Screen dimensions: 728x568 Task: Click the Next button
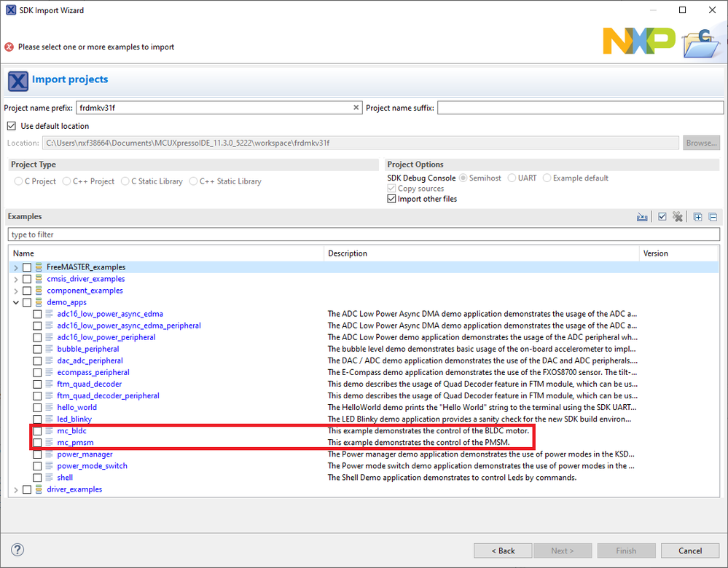coord(563,551)
